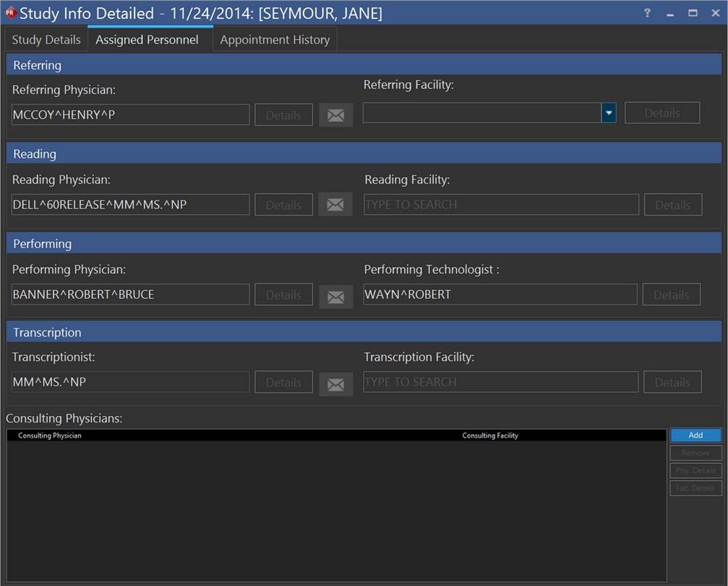
Task: Click the Consulting Physician column header
Action: 50,436
